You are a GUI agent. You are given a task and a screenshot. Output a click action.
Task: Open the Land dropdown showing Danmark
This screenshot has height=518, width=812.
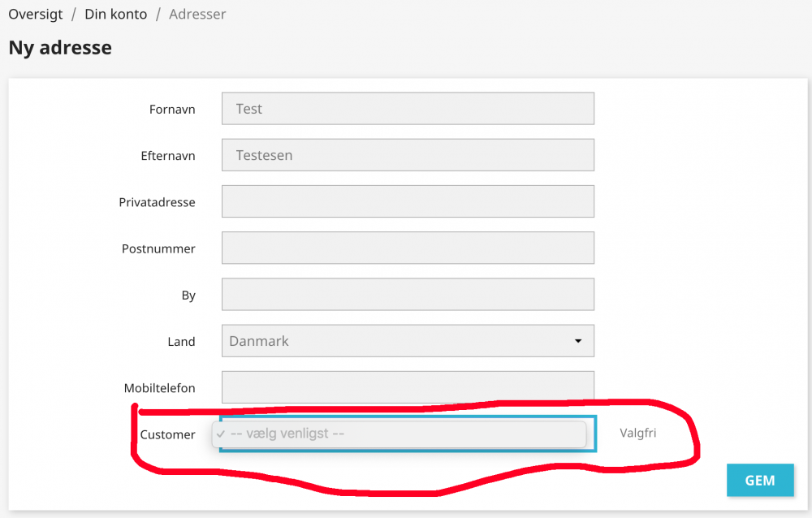coord(408,341)
